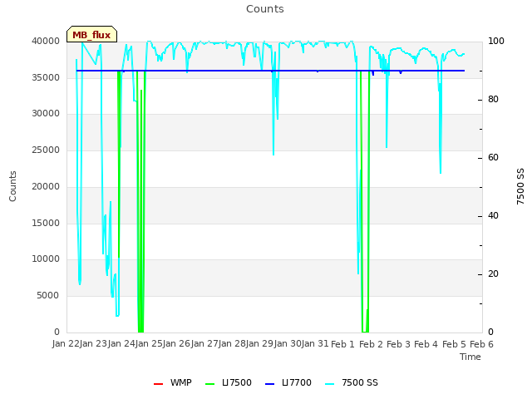Click the '5000' left axis value
The width and height of the screenshot is (532, 399).
click(48, 296)
